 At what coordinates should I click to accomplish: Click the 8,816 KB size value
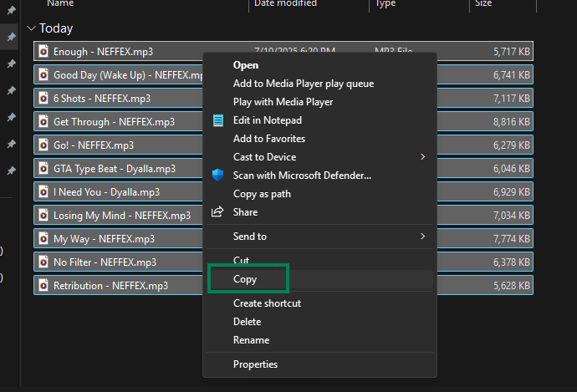click(512, 122)
